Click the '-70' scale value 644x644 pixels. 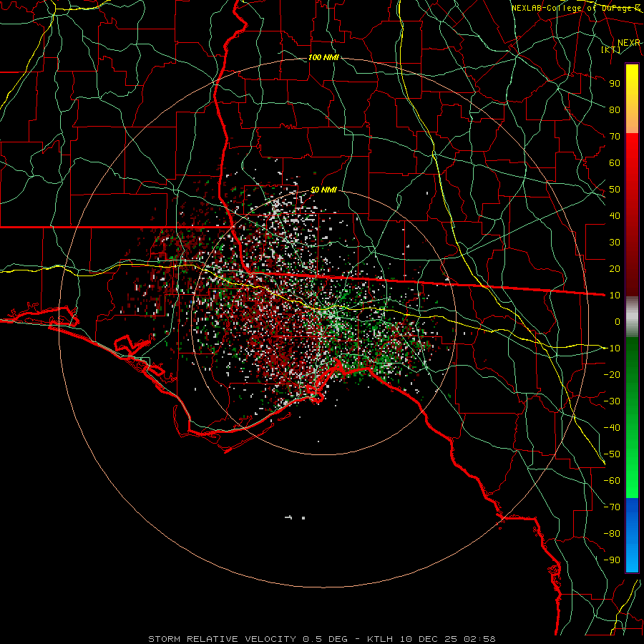(x=612, y=507)
